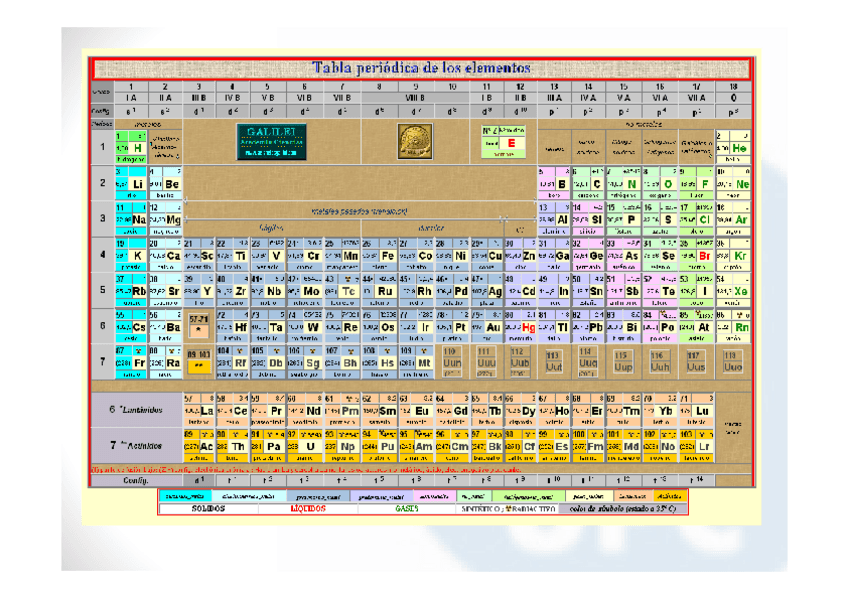This screenshot has width=848, height=599.
Task: Click the SOLIDOS legend label
Action: coord(208,509)
